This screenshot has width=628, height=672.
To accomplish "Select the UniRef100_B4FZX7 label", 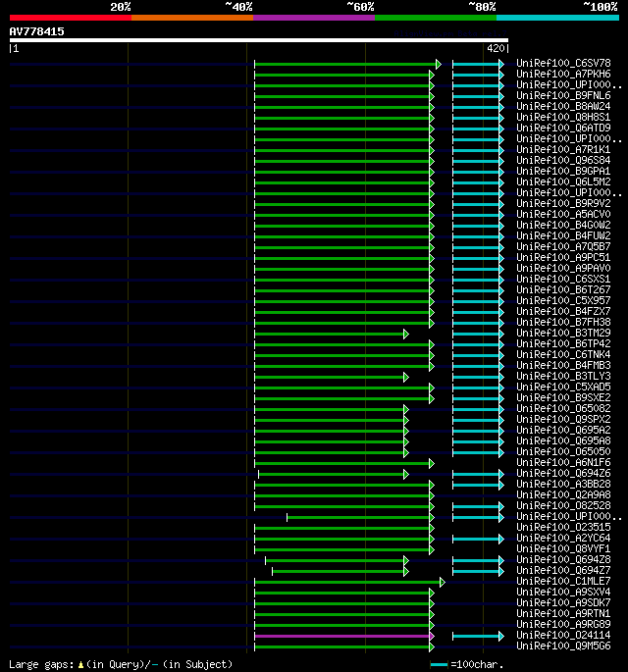I will [x=563, y=312].
